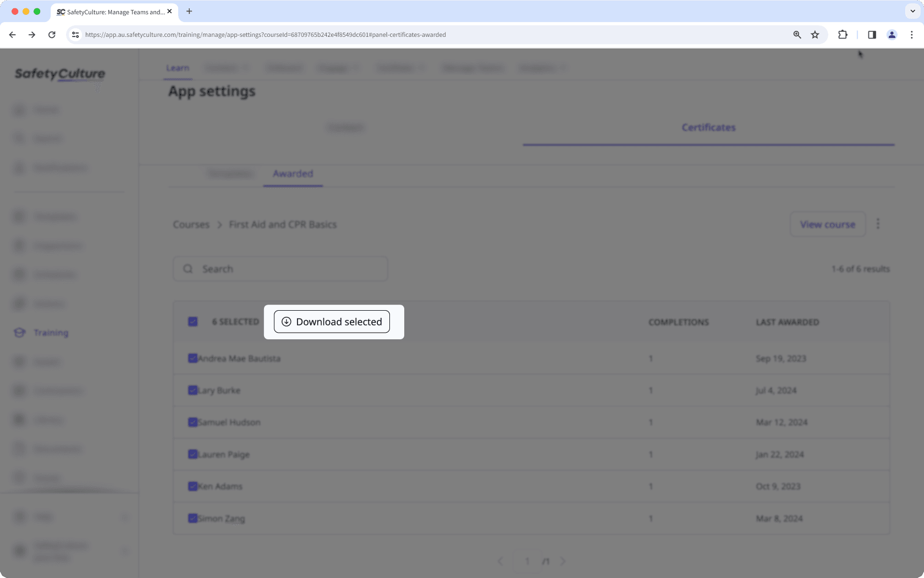Click inside the Search field
Viewport: 924px width, 578px height.
280,268
